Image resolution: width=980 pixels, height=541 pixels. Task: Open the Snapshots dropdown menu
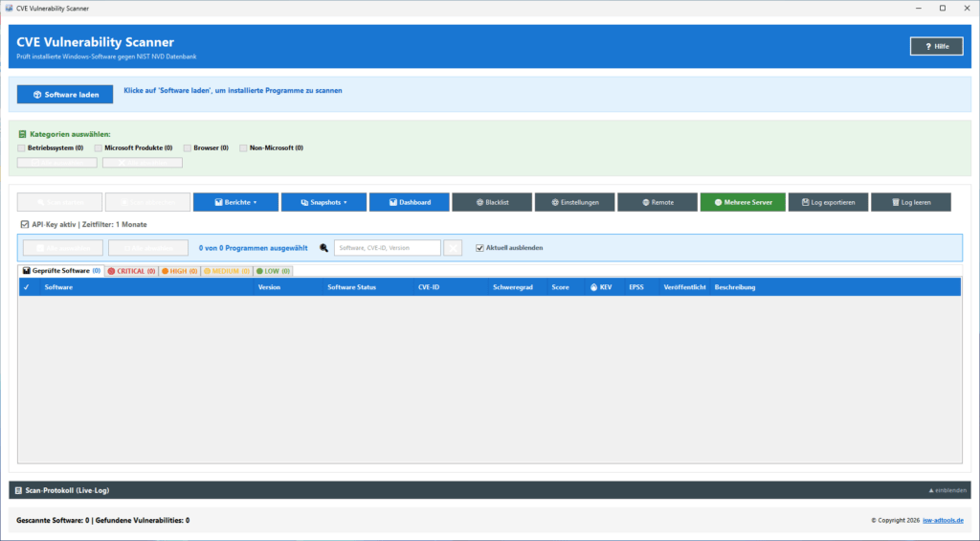coord(323,202)
